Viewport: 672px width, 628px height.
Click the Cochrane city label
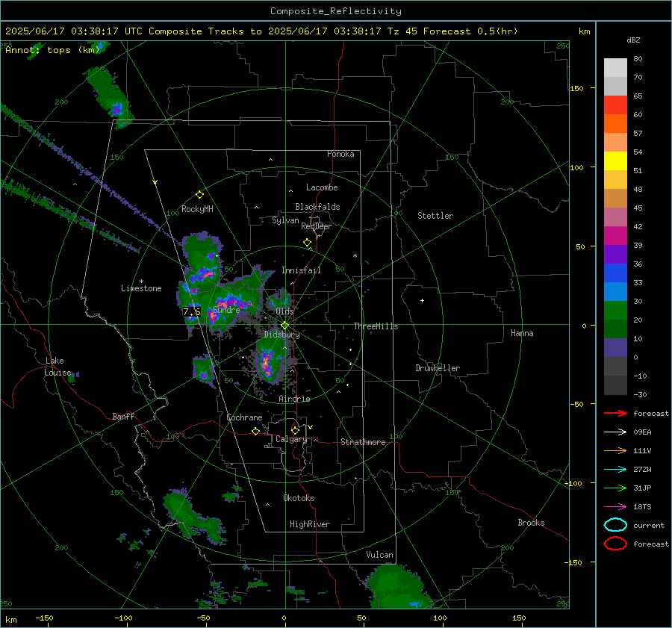(244, 417)
